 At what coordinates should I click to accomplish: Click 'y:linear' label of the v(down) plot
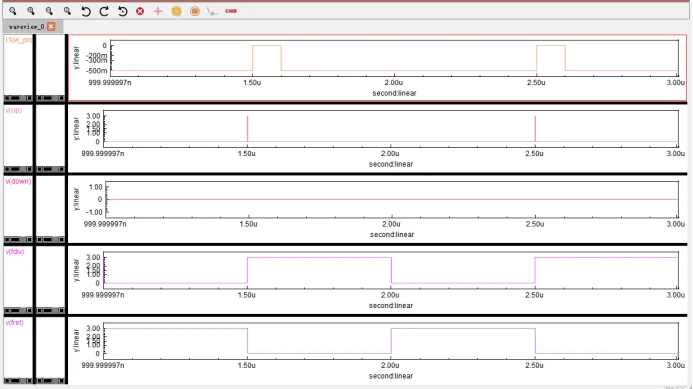click(x=76, y=199)
